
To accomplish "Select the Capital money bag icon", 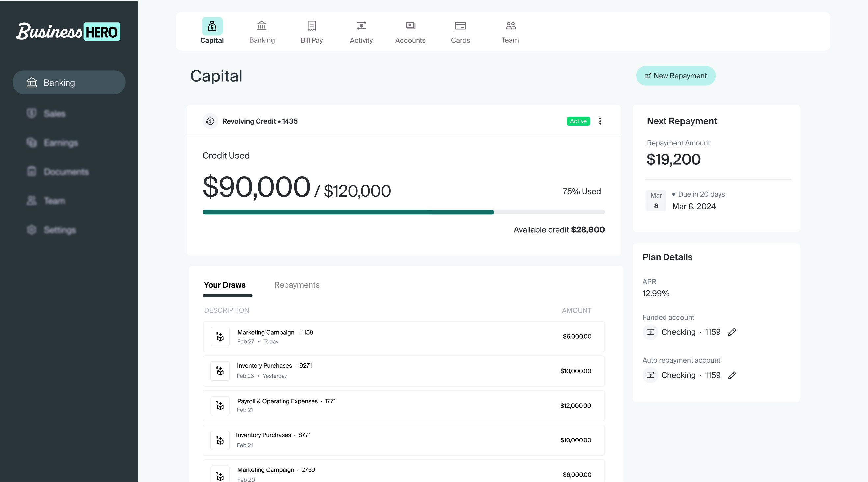I will tap(212, 25).
